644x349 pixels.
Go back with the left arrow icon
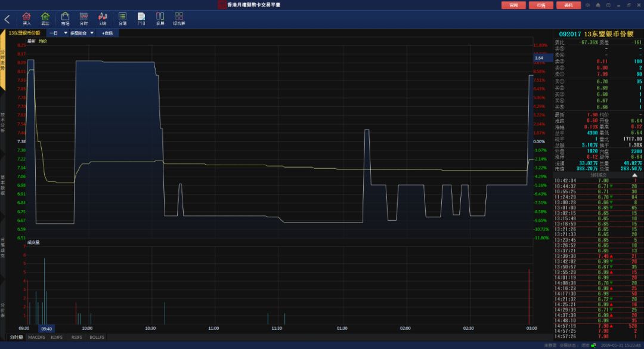[x=7, y=19]
